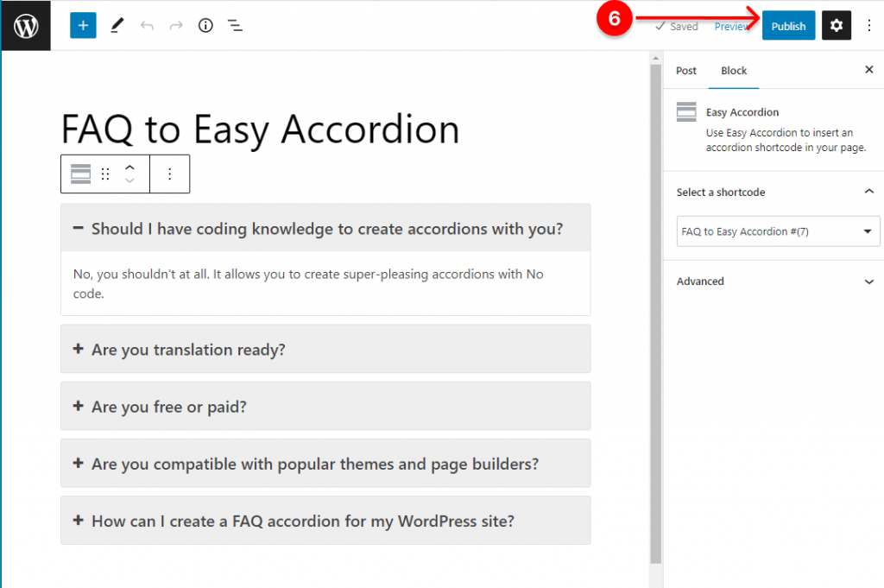Click the block drag handle dots
Image resolution: width=884 pixels, height=588 pixels.
coord(105,174)
